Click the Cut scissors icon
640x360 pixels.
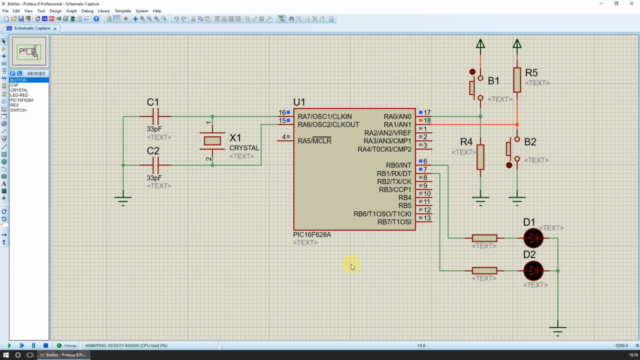click(x=193, y=19)
